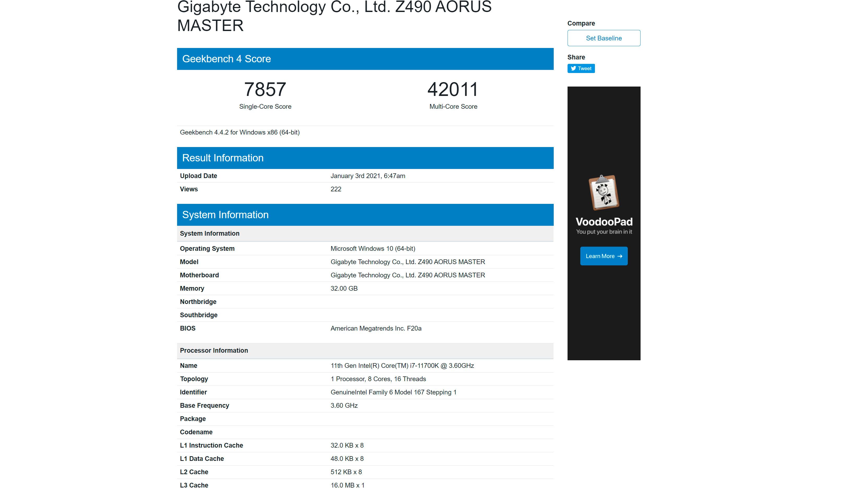Click the Share heading
Viewport: 868px width, 488px height.
coord(576,57)
